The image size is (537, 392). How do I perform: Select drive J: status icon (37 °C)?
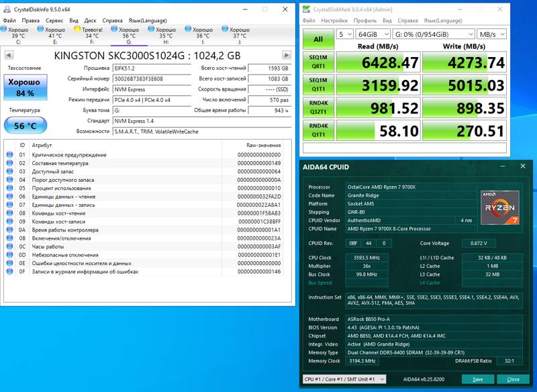tap(225, 29)
